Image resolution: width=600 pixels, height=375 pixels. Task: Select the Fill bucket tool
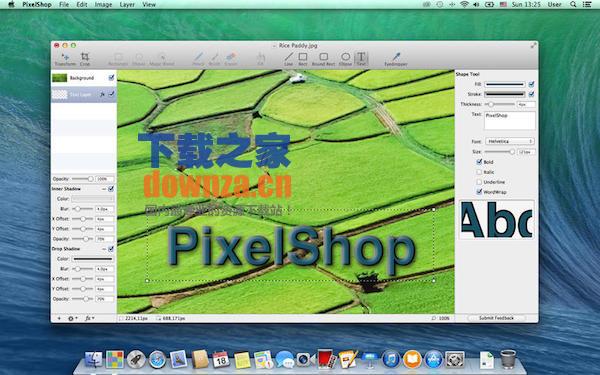(261, 59)
